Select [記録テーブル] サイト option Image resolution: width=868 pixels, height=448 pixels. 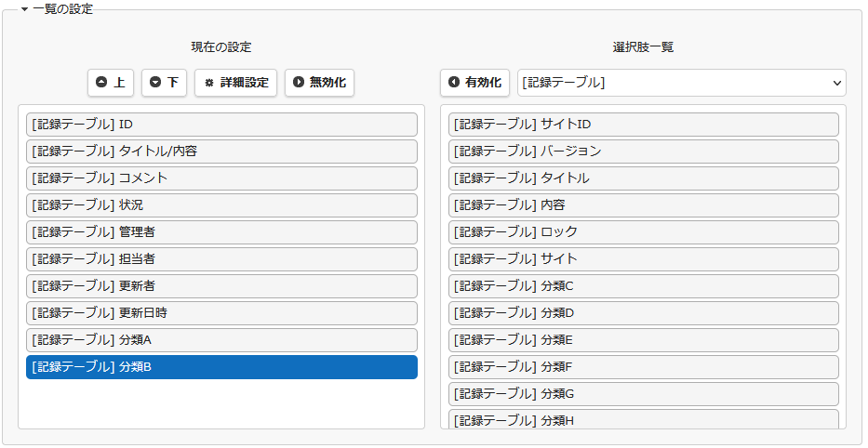[x=643, y=259]
